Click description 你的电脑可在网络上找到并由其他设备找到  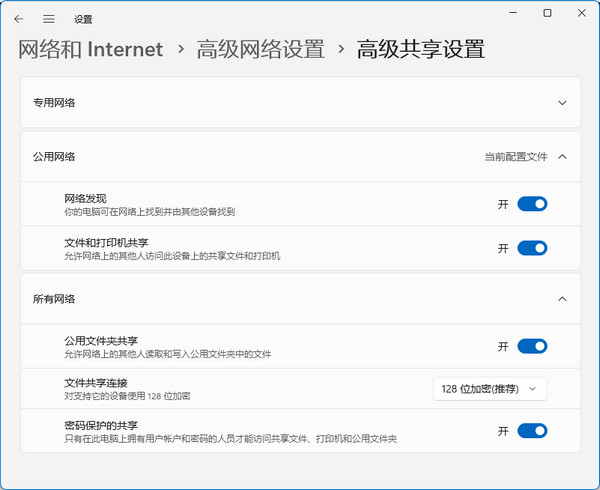coord(150,212)
